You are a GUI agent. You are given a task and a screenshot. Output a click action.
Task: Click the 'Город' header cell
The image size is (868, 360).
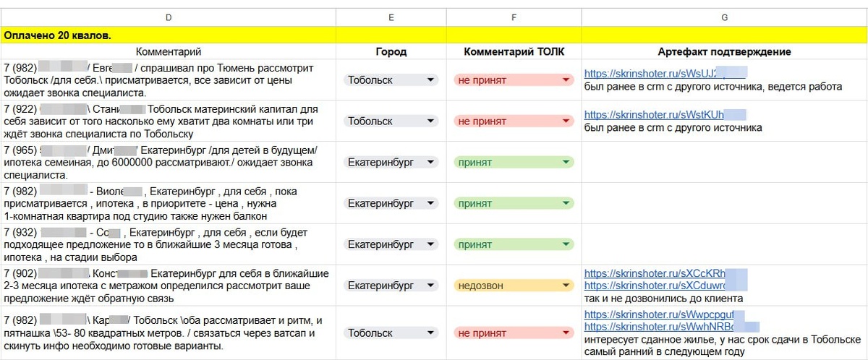point(391,52)
